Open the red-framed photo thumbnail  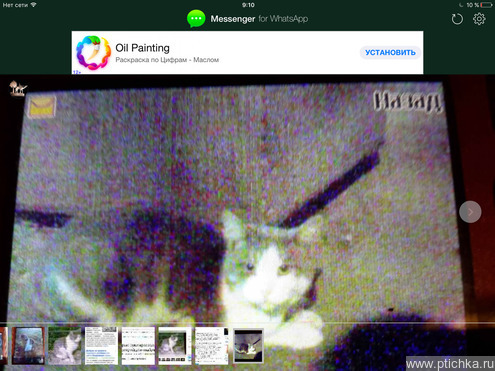click(28, 345)
